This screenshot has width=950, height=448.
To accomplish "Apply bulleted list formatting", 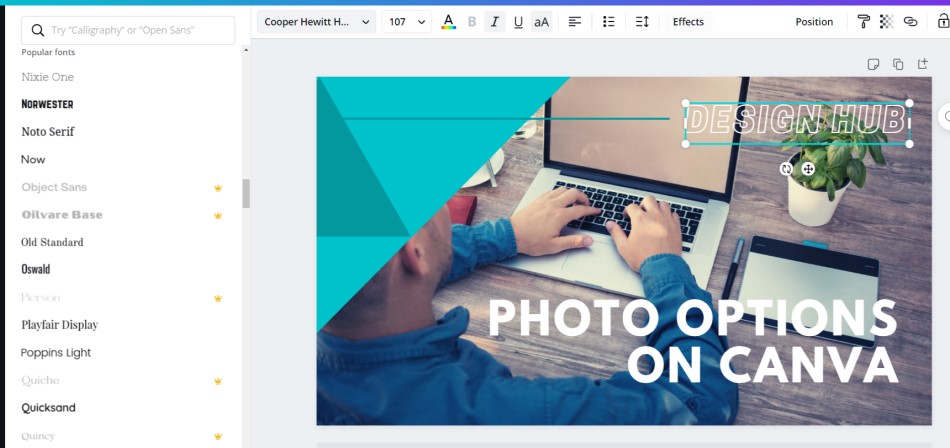I will (608, 22).
